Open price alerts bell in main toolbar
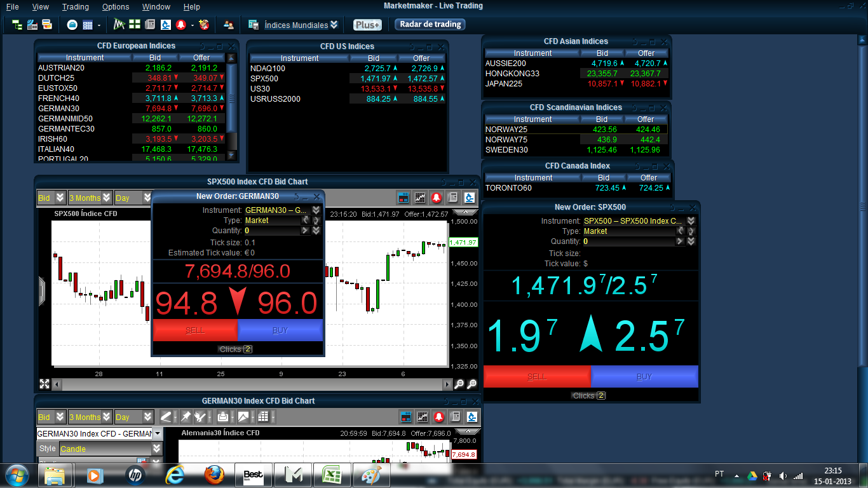 (181, 25)
